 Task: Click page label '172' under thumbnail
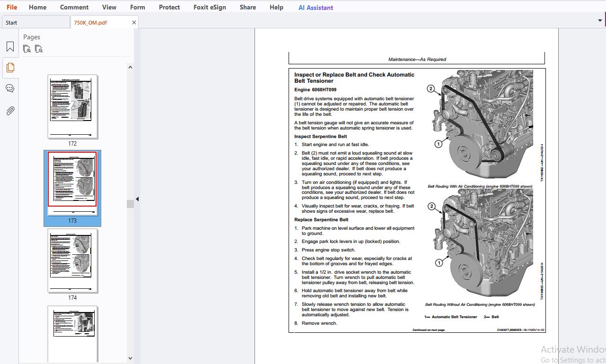(72, 144)
